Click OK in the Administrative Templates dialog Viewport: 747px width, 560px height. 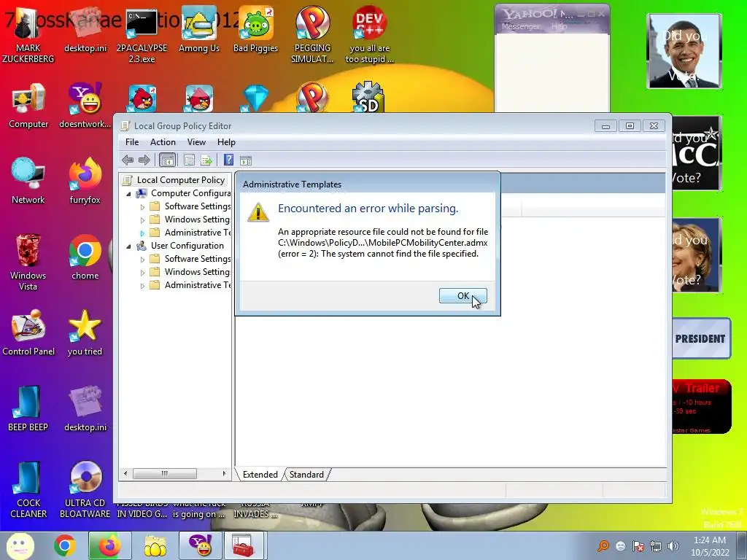(x=462, y=296)
